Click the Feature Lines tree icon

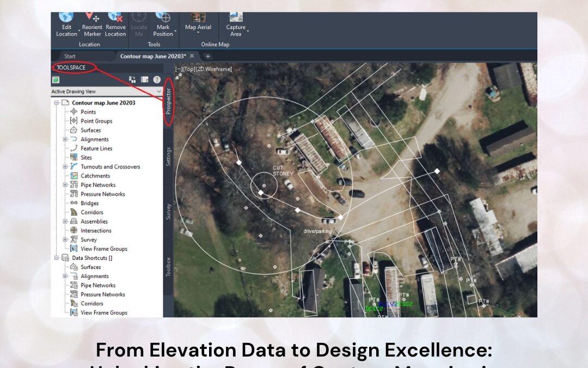tap(74, 148)
